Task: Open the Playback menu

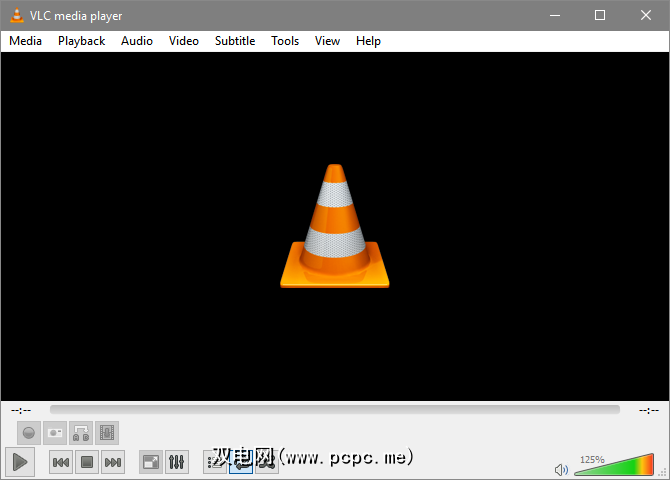Action: [x=81, y=41]
